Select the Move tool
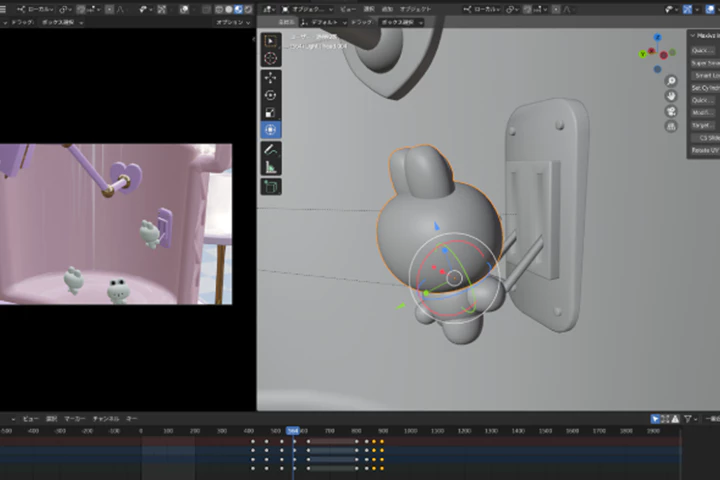Viewport: 720px width, 480px height. click(x=270, y=78)
